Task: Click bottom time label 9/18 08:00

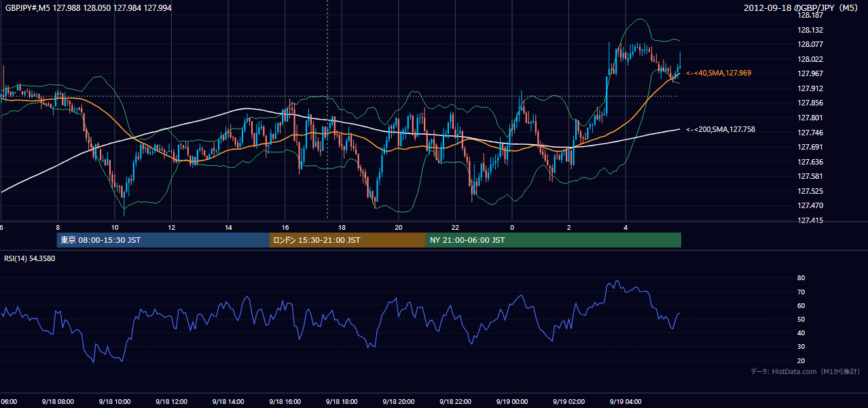Action: (57, 402)
